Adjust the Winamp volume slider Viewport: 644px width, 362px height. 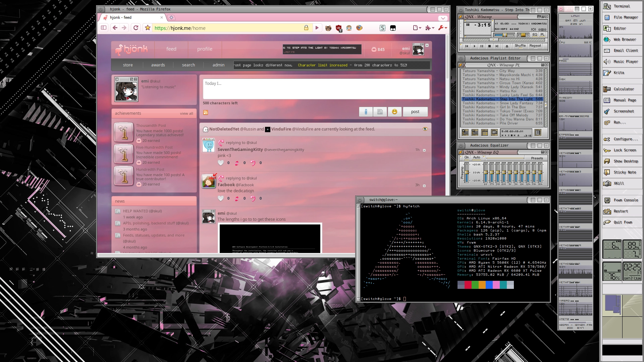point(504,35)
